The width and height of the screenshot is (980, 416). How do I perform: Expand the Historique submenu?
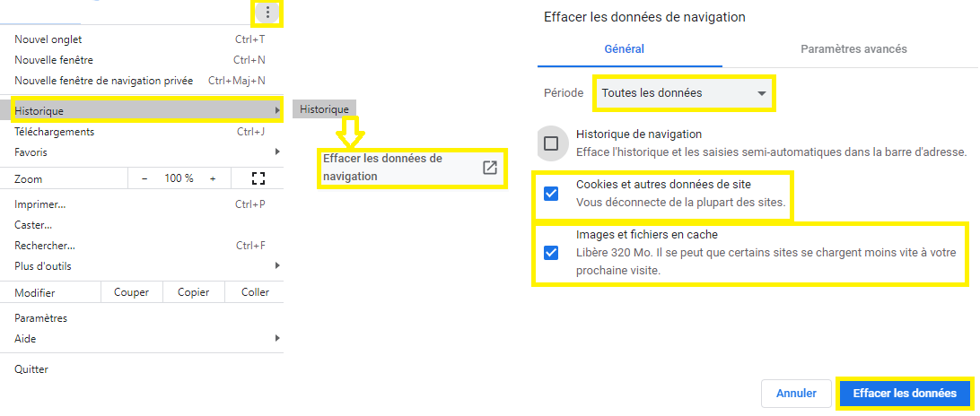[x=144, y=110]
